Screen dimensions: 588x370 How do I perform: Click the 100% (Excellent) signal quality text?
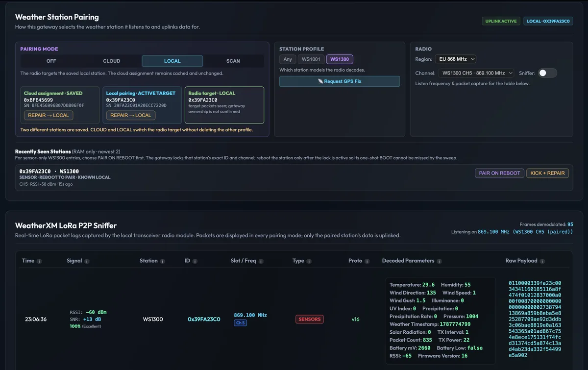(85, 326)
